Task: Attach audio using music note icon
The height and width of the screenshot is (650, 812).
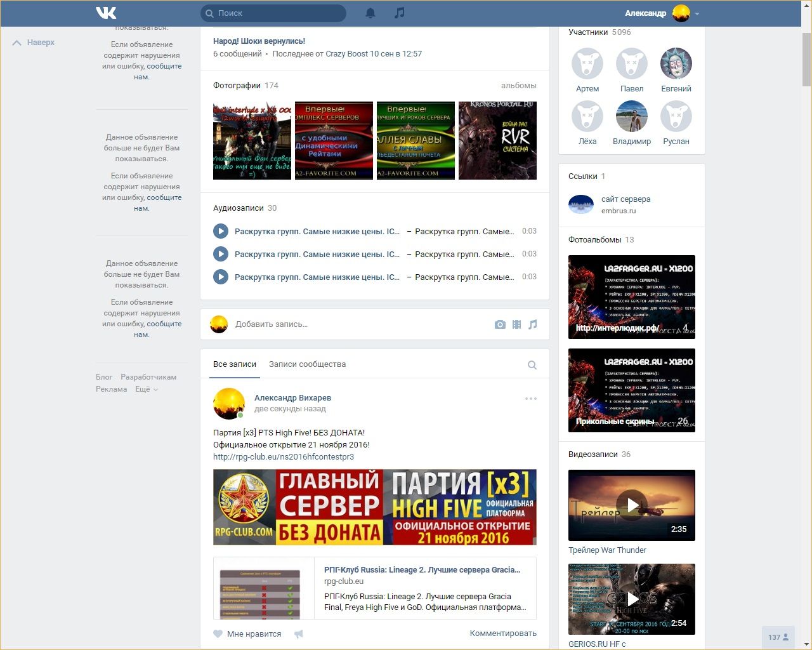Action: pos(533,324)
